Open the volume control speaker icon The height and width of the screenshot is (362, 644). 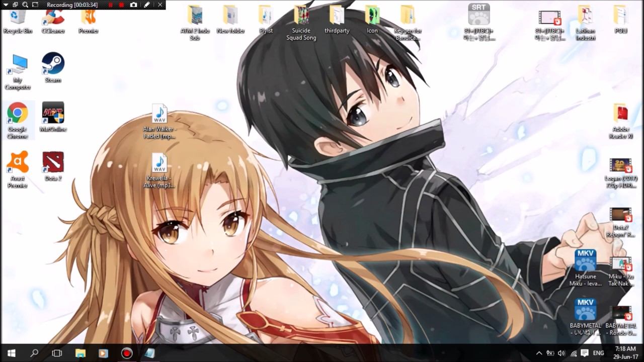pyautogui.click(x=561, y=353)
